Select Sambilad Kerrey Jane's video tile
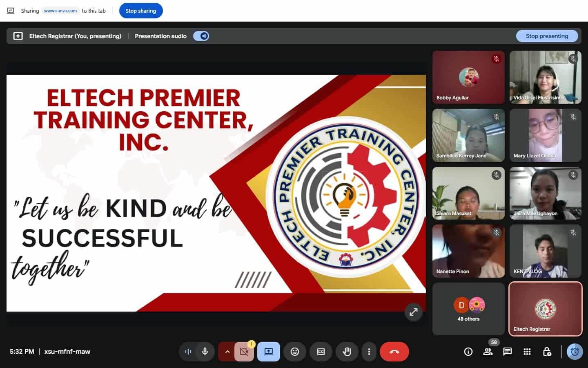Image resolution: width=588 pixels, height=368 pixels. [x=468, y=135]
